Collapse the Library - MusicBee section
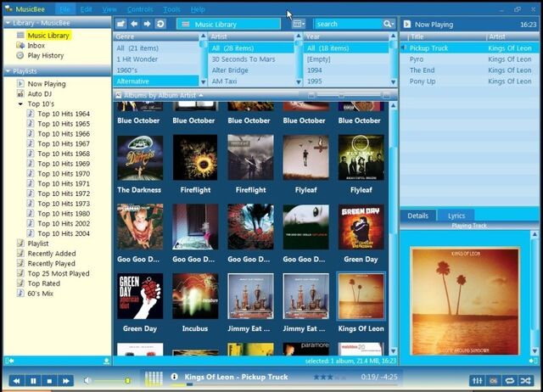The height and width of the screenshot is (392, 543). (x=8, y=23)
